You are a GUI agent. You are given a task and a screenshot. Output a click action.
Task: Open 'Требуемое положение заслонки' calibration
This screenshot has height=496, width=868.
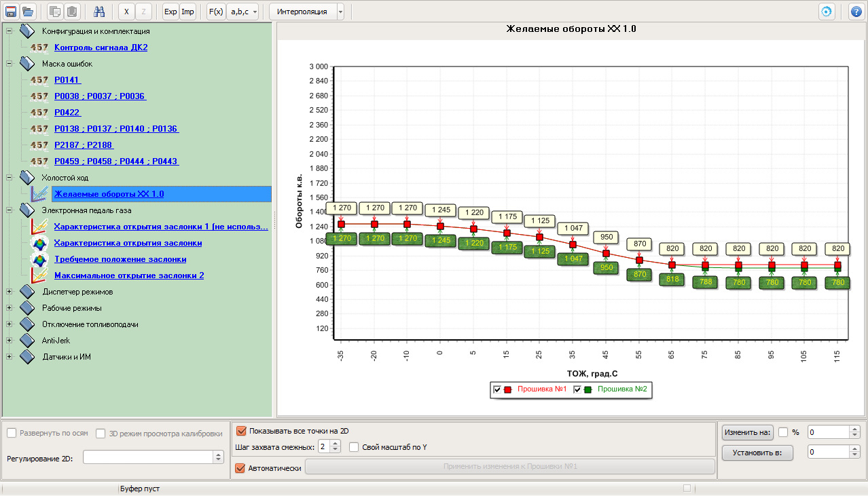120,259
